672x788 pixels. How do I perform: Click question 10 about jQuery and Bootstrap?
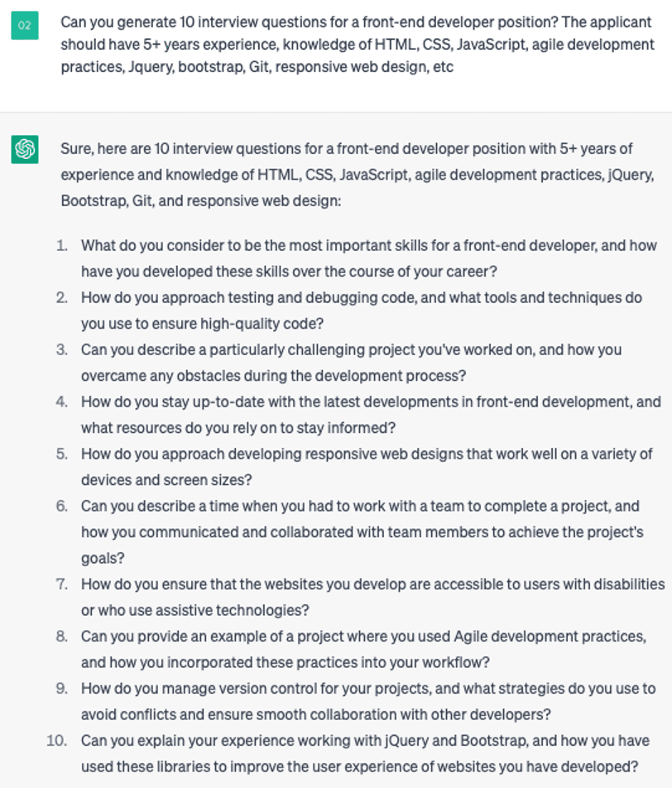(x=365, y=753)
